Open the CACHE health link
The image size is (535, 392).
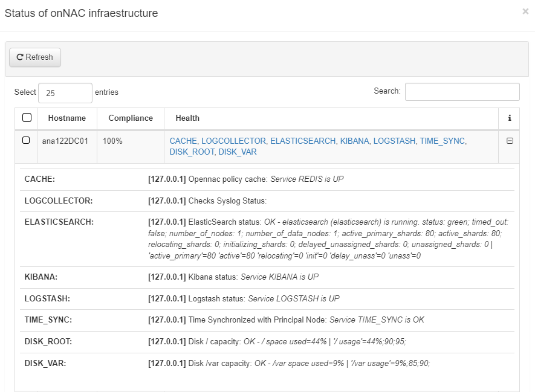point(183,141)
